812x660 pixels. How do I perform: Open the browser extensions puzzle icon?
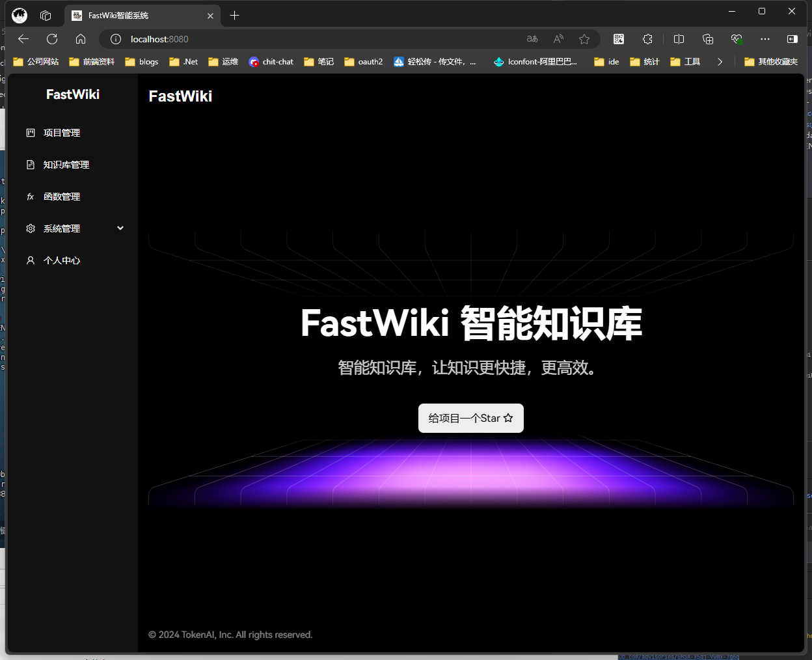click(x=647, y=39)
